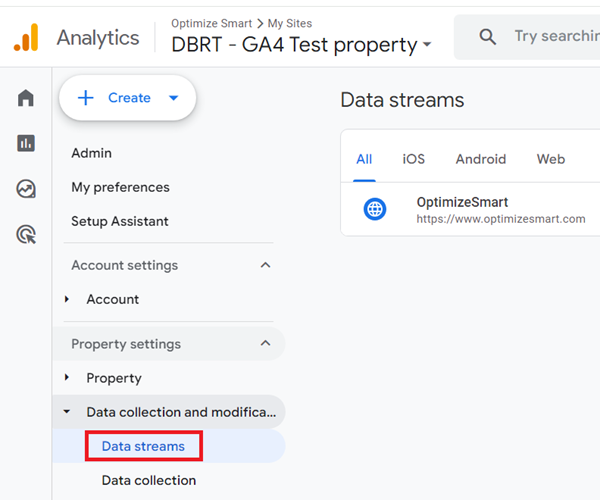Image resolution: width=600 pixels, height=500 pixels.
Task: Expand the Property tree item
Action: click(x=67, y=378)
